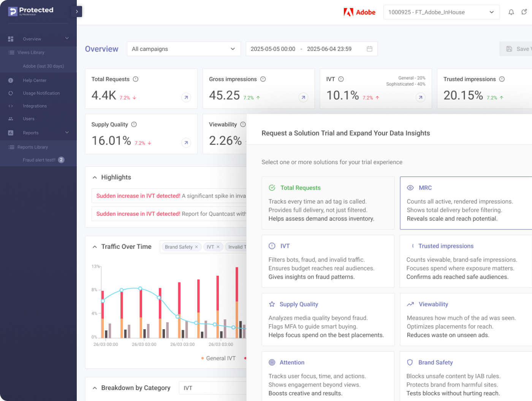Open Supply Quality detail arrow icon
Image resolution: width=532 pixels, height=401 pixels.
coord(186,143)
